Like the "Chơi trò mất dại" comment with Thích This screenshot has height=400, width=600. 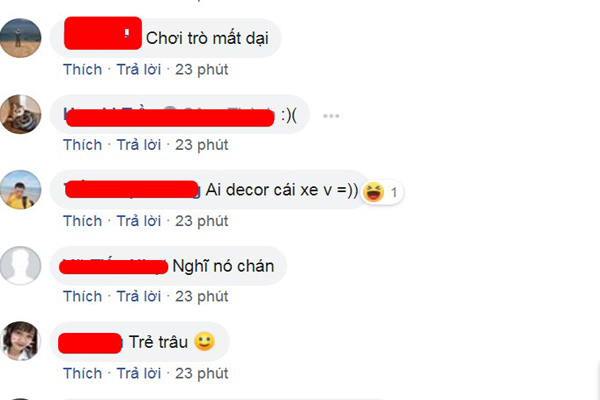click(x=83, y=70)
